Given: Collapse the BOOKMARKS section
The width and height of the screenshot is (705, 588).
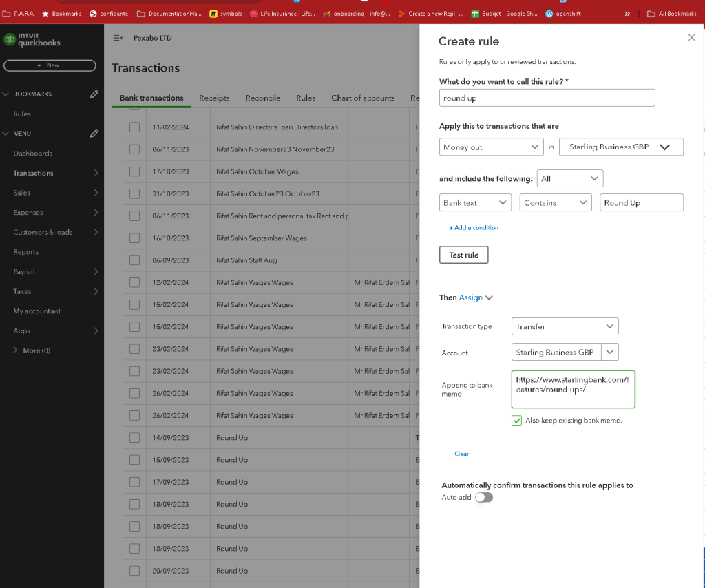Looking at the screenshot, I should pos(6,94).
